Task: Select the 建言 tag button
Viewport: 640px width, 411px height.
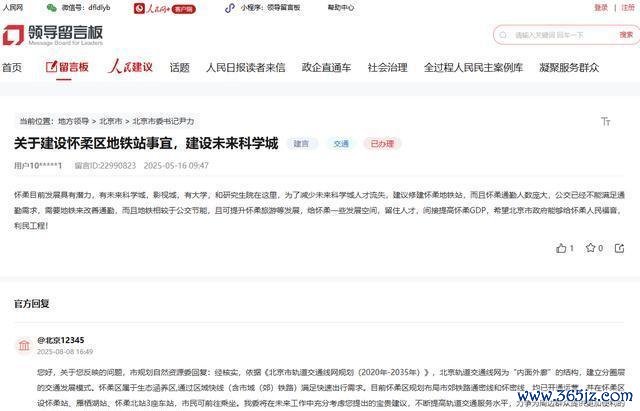Action: pyautogui.click(x=301, y=144)
